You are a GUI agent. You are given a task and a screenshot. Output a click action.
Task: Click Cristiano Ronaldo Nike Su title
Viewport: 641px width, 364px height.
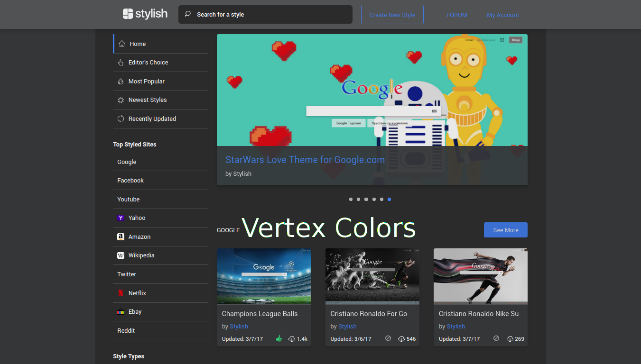tap(479, 314)
